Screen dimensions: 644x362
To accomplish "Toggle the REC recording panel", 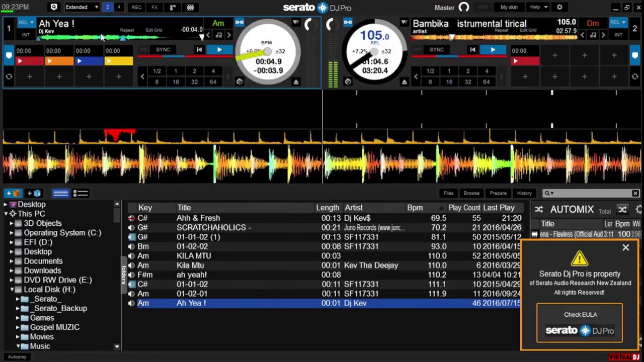I will coord(136,8).
